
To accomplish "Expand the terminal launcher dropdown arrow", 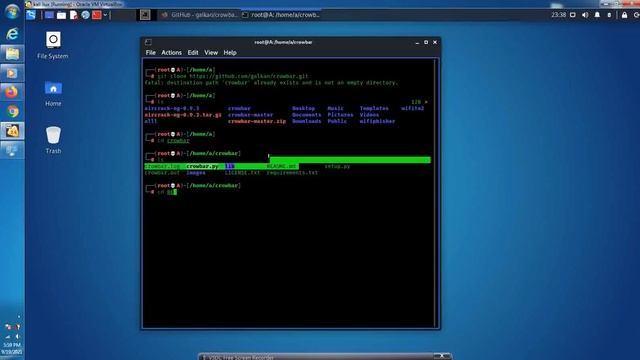I will [105, 15].
